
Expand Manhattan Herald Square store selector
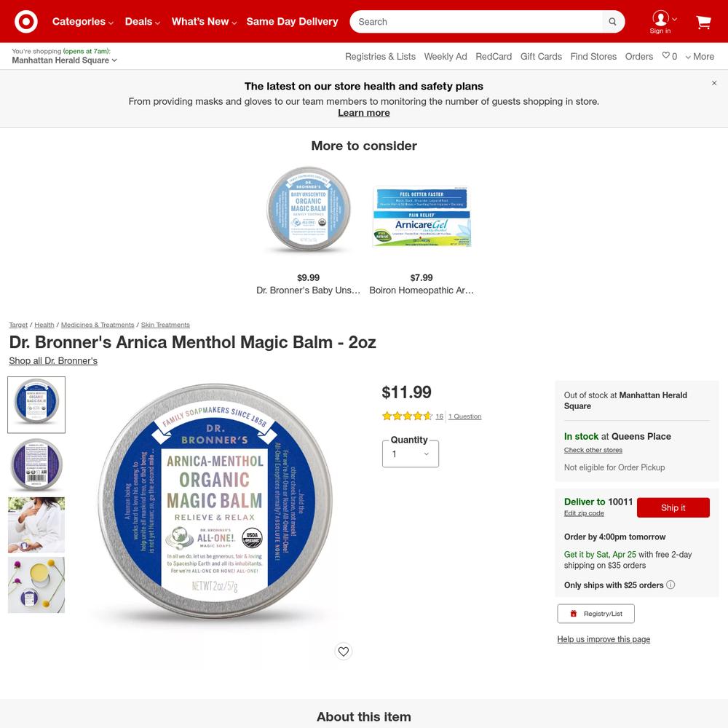pyautogui.click(x=64, y=60)
